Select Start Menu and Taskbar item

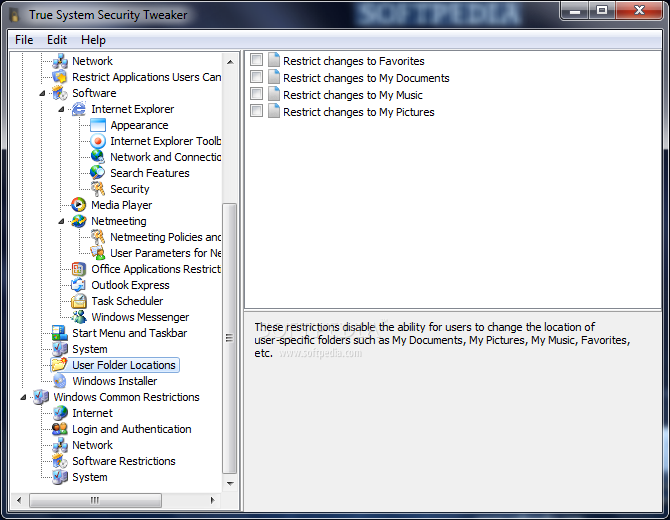(x=129, y=333)
